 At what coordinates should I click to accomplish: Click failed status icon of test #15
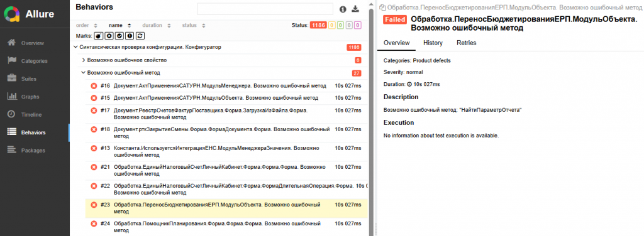[x=94, y=99]
